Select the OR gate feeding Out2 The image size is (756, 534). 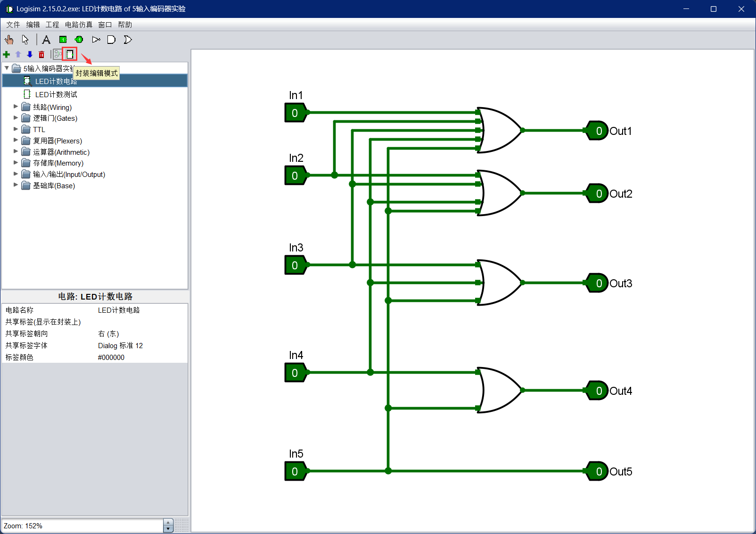point(500,193)
